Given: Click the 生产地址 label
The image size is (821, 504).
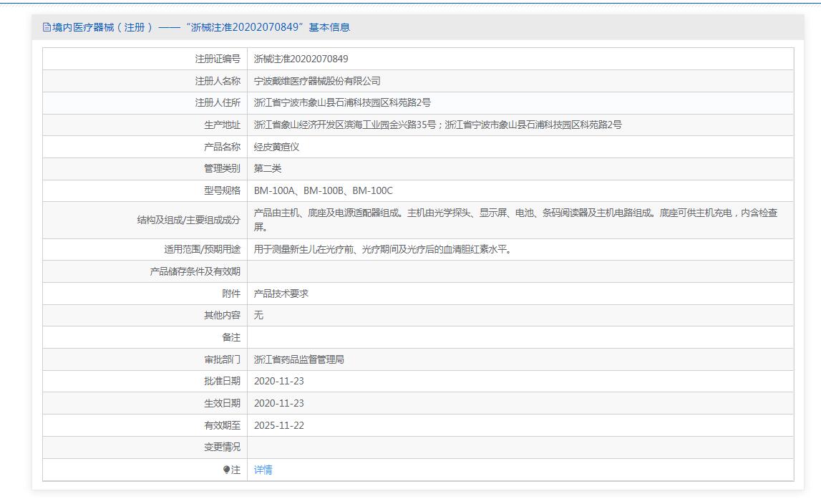Looking at the screenshot, I should [222, 125].
